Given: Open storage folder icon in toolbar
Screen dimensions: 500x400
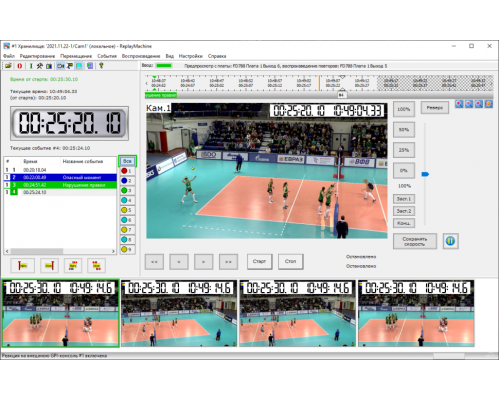Looking at the screenshot, I should (8, 66).
